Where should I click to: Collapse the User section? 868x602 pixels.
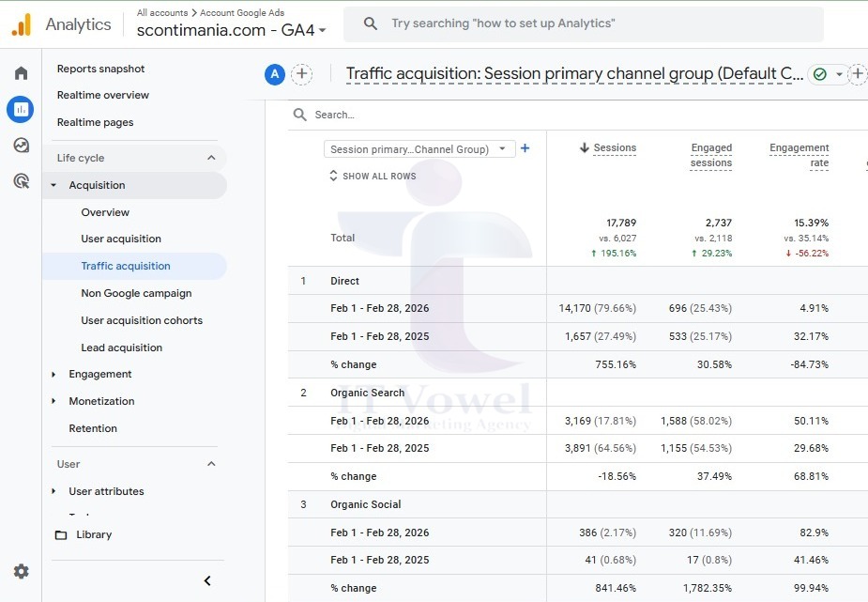click(x=211, y=464)
